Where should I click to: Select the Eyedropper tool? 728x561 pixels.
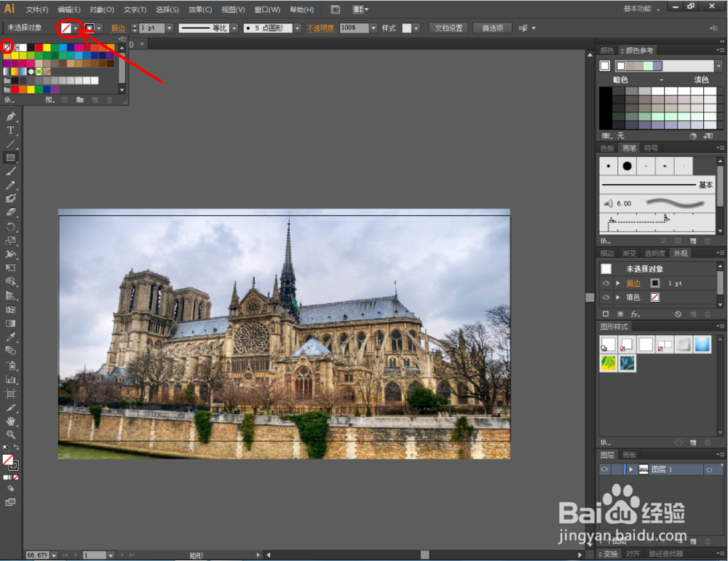(10, 337)
